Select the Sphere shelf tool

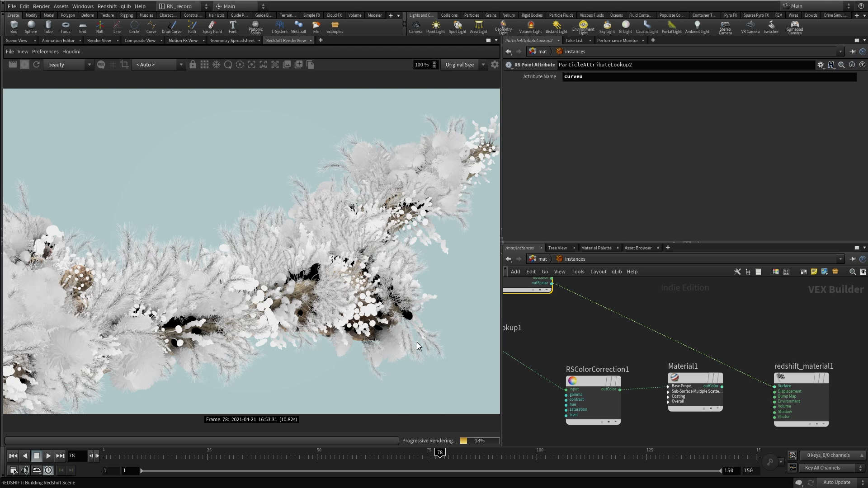[x=31, y=27]
